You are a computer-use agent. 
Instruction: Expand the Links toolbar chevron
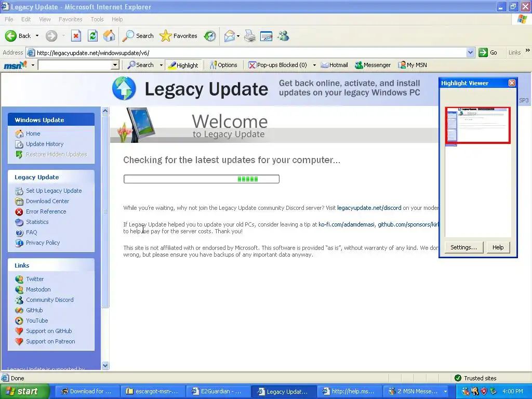[x=528, y=50]
